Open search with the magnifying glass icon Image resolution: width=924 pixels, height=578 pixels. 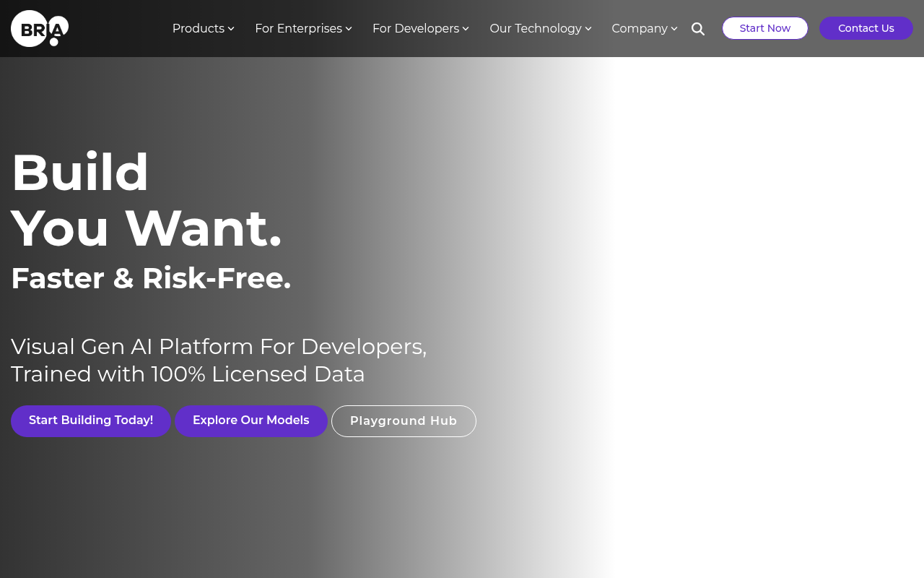pyautogui.click(x=698, y=29)
